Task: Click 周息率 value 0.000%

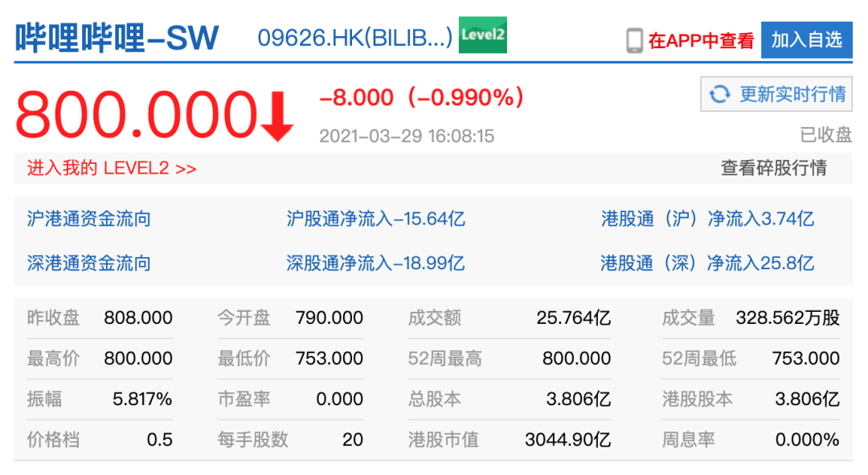Action: click(x=807, y=440)
